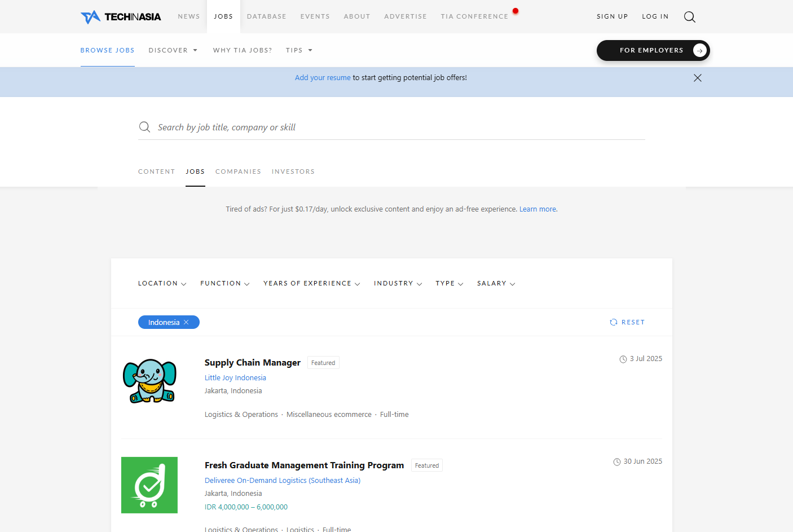793x532 pixels.
Task: Open the Supply Chain Manager job posting
Action: coord(252,362)
